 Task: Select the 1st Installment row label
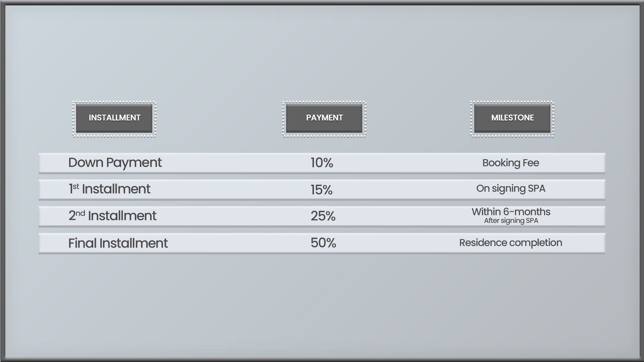point(109,189)
